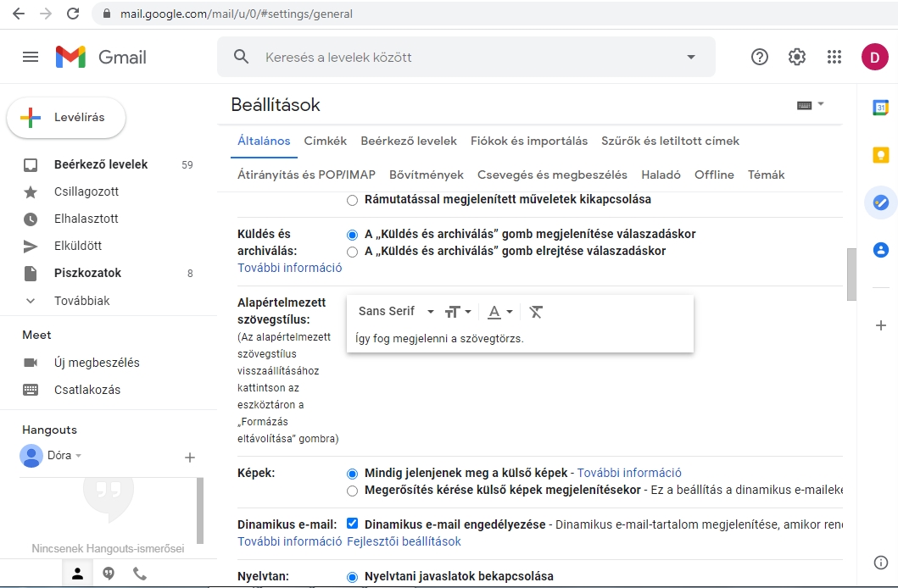Open Google Calendar in side panel
Viewport: 898px width, 588px height.
(881, 108)
